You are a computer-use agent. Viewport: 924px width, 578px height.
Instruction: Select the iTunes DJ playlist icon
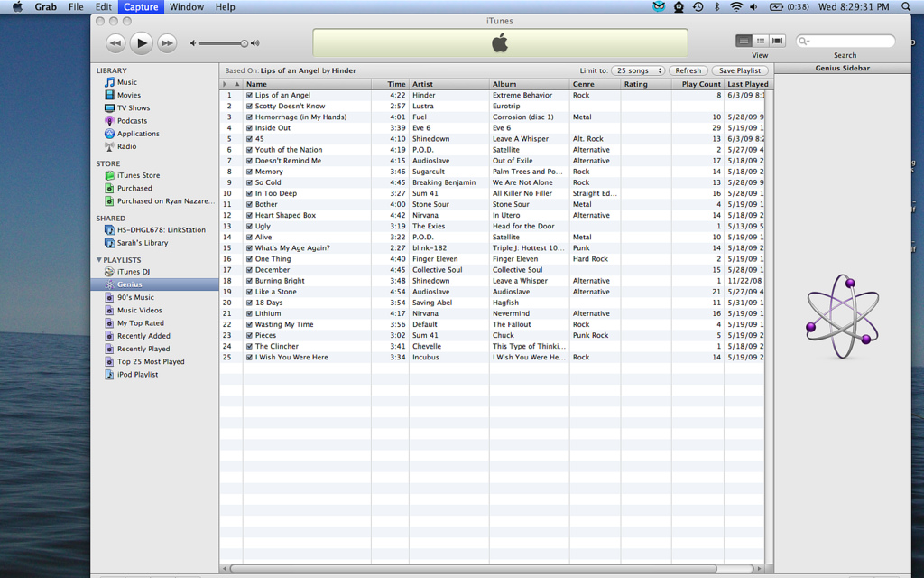(109, 272)
